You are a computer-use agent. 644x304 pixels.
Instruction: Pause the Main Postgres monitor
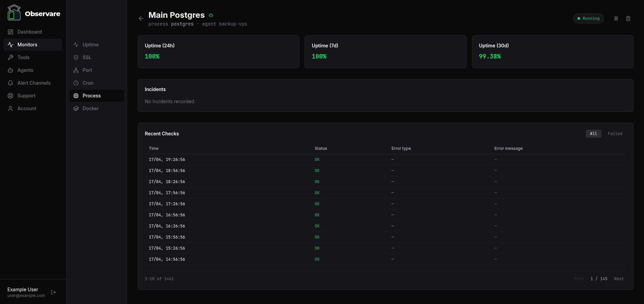click(x=616, y=18)
